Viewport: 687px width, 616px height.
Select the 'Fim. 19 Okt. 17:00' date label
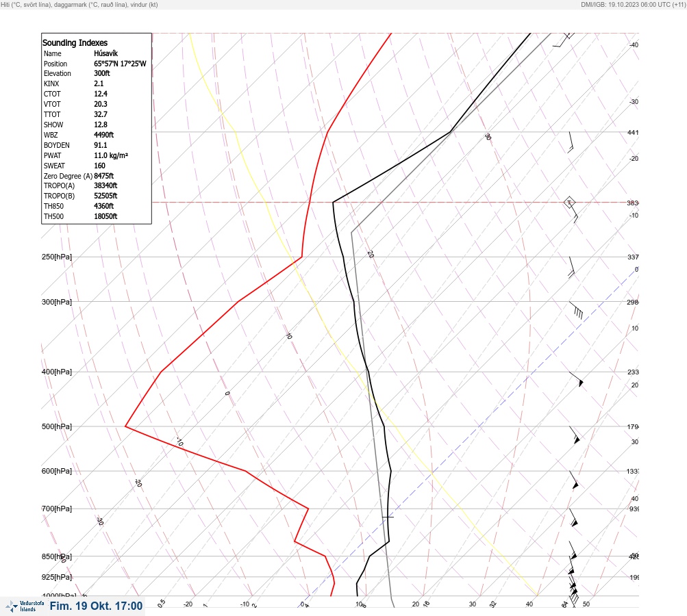[96, 606]
